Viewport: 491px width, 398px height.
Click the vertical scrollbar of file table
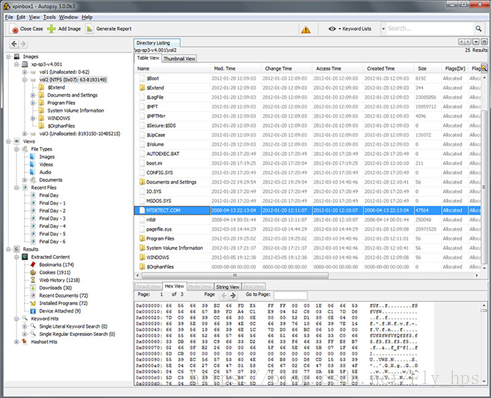[x=484, y=187]
